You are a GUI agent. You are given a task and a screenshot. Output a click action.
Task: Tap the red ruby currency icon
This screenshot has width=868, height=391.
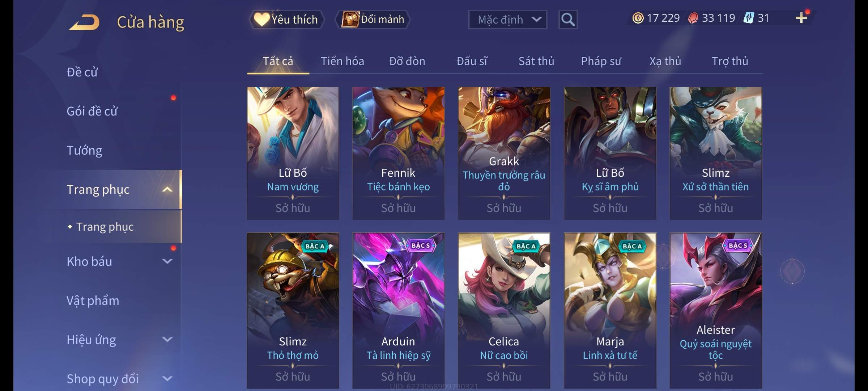pyautogui.click(x=693, y=18)
